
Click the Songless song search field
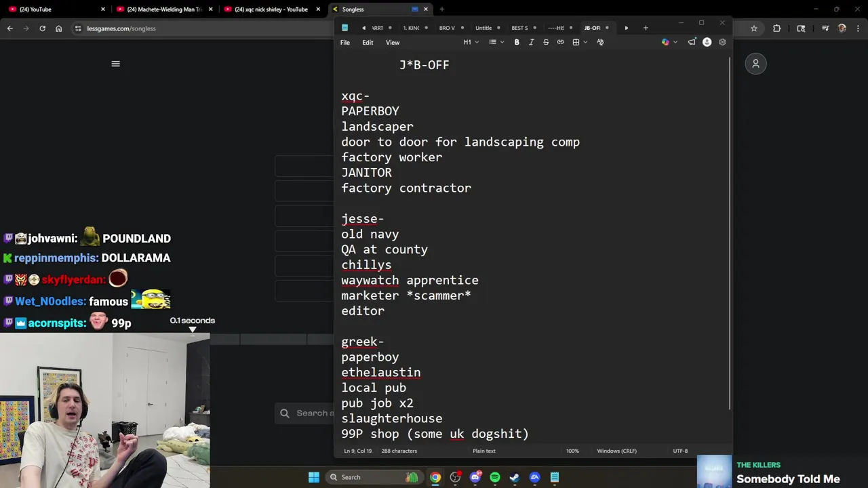click(x=305, y=413)
